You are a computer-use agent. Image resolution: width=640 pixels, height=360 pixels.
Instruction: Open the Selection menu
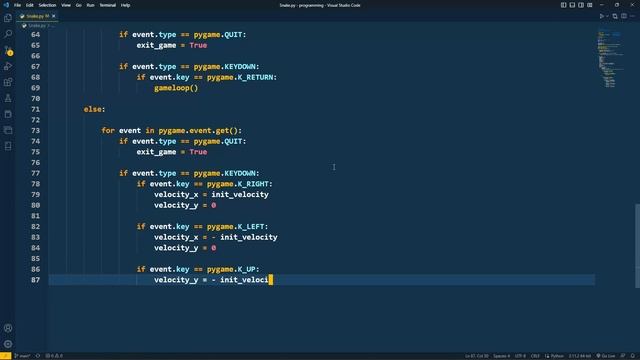coord(47,5)
